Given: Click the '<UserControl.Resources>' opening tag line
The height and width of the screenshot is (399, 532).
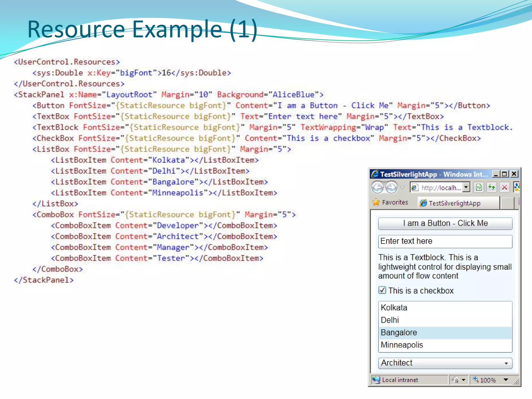Looking at the screenshot, I should (67, 62).
